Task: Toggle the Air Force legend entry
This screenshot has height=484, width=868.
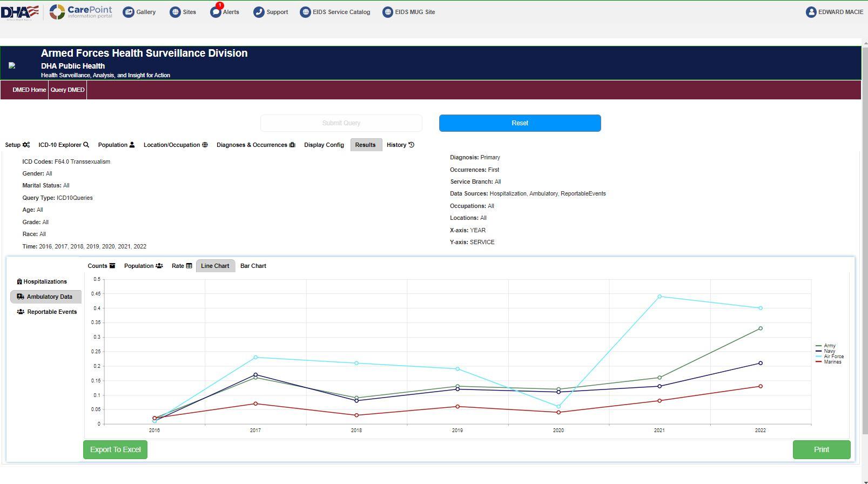Action: pyautogui.click(x=830, y=357)
